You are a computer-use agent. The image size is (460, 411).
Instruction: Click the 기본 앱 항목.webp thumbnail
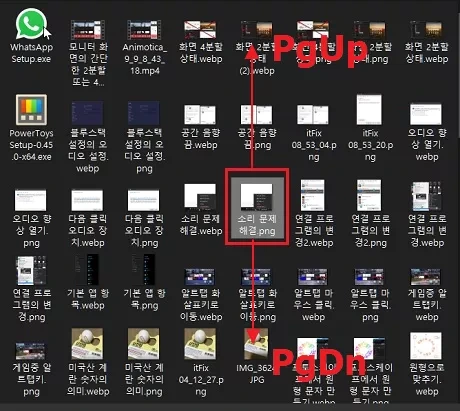pos(87,269)
